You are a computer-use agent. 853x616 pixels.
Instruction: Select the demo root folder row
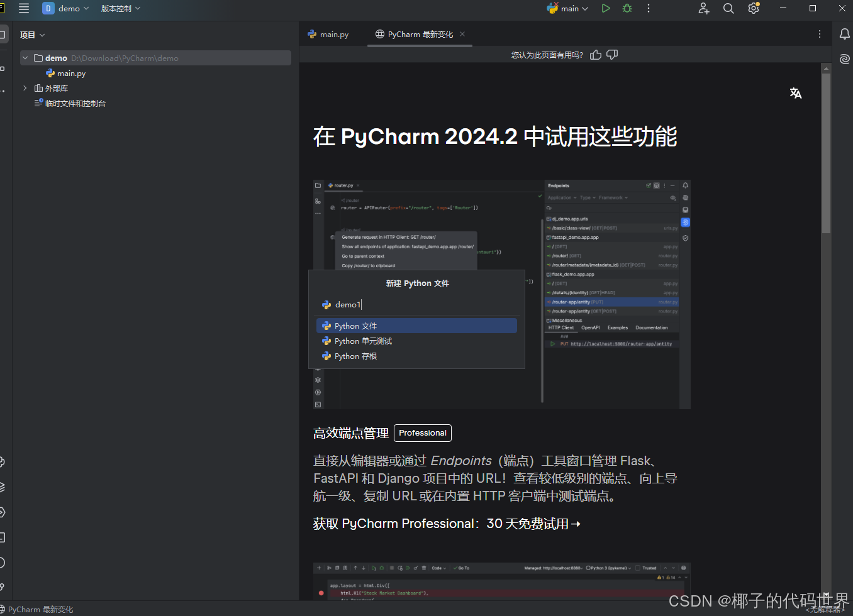pos(155,58)
